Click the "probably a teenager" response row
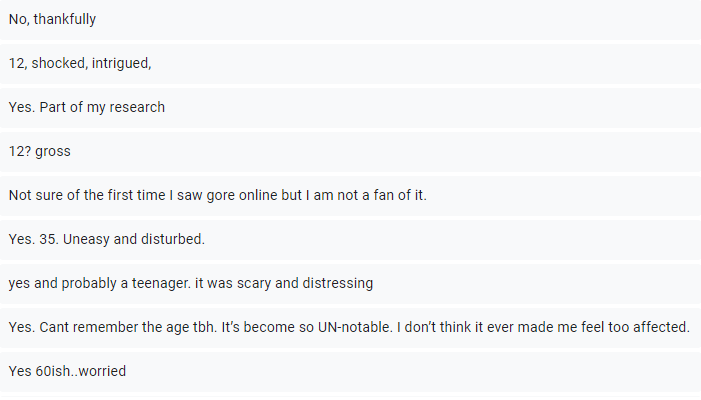Screen dimensions: 701x400 (190, 283)
